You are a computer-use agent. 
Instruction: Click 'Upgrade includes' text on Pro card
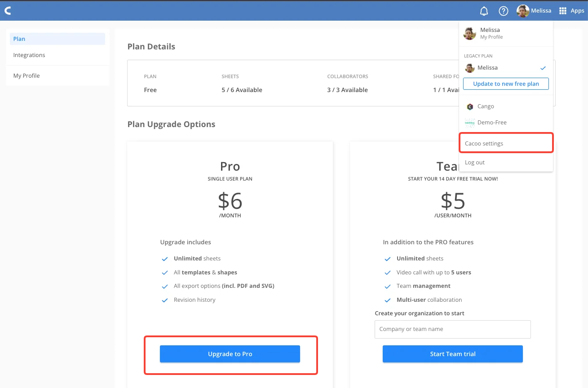click(x=186, y=242)
